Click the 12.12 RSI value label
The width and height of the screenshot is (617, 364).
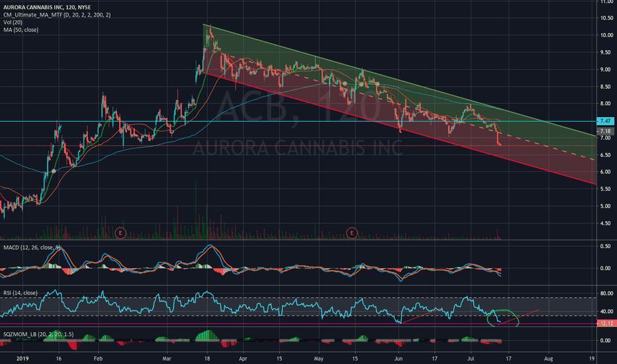(x=606, y=323)
